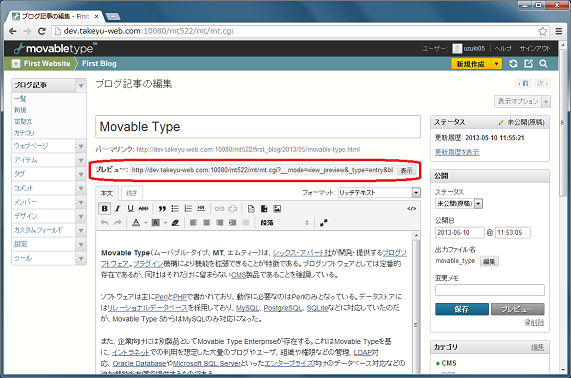This screenshot has height=378, width=571.
Task: Switch to the 続き extended tab
Action: [131, 193]
